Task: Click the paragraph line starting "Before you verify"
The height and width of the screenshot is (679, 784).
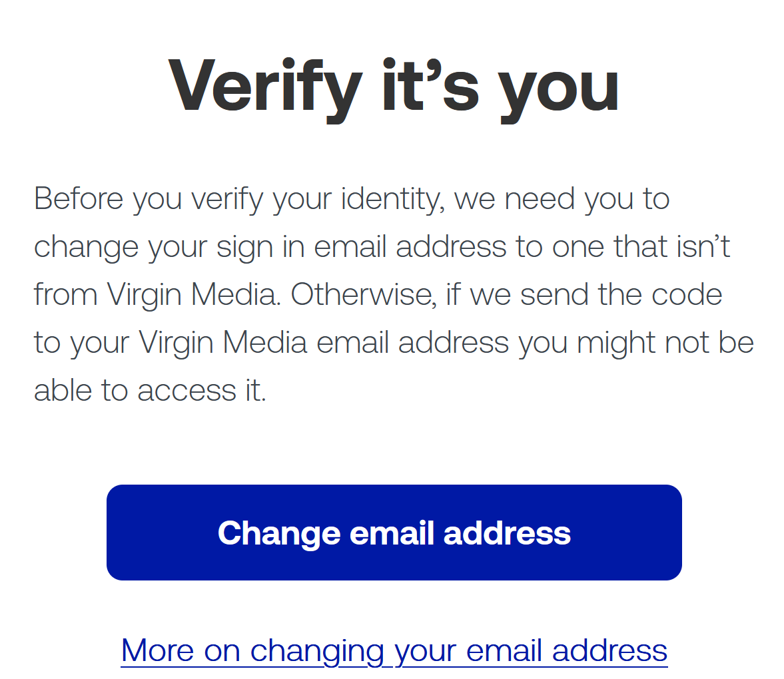Action: [352, 199]
